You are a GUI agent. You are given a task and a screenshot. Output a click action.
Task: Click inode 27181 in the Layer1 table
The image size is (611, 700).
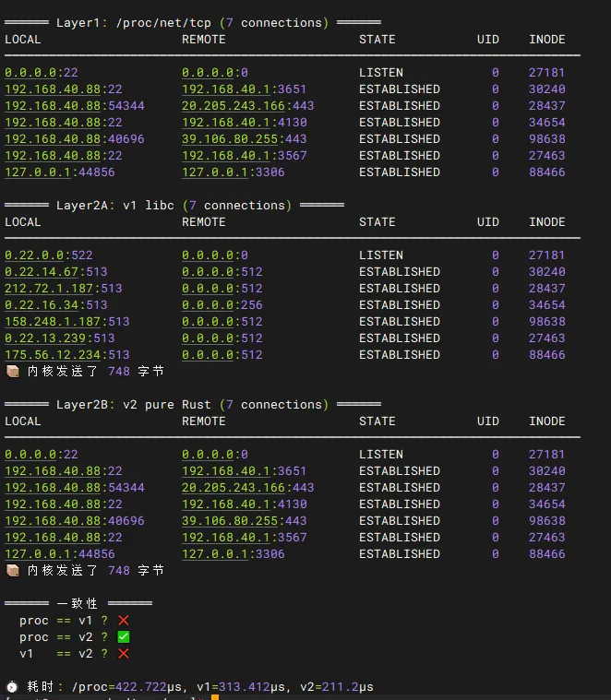point(547,72)
